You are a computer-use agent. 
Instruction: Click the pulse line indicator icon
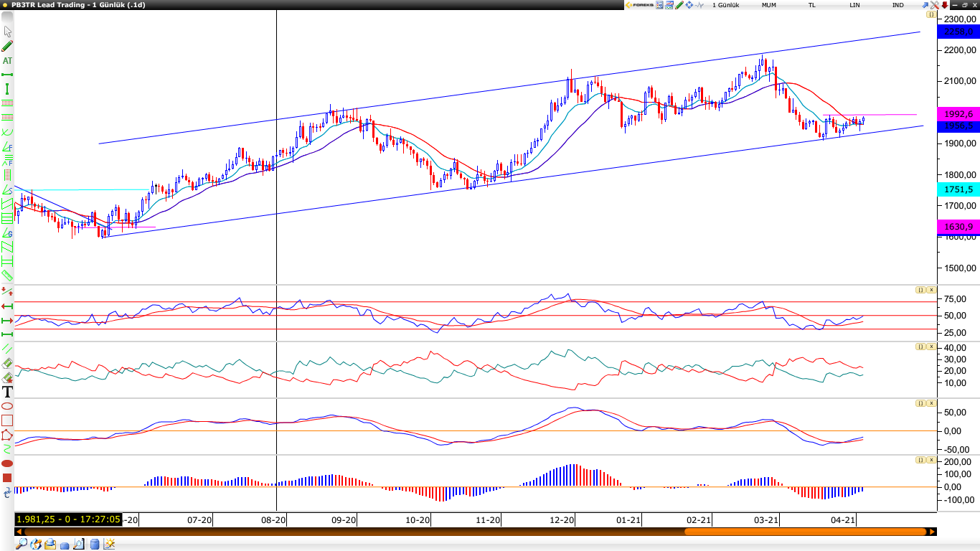pos(699,5)
